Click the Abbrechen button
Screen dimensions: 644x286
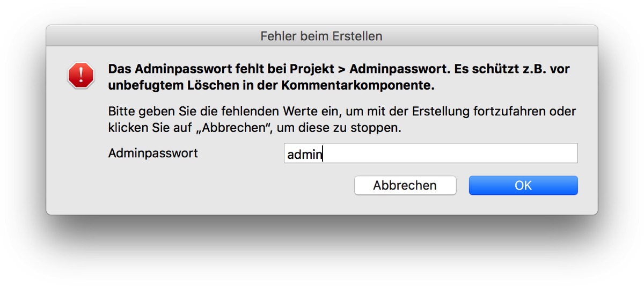pyautogui.click(x=405, y=186)
